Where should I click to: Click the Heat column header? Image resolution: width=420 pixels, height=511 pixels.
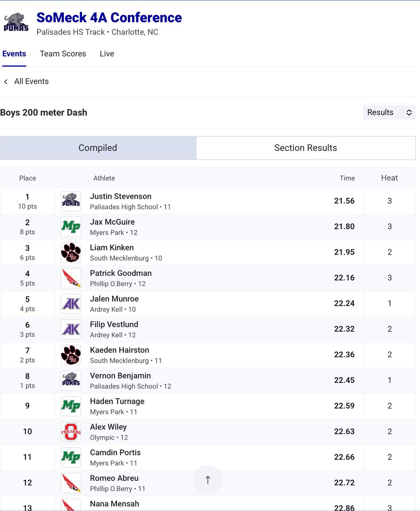389,178
